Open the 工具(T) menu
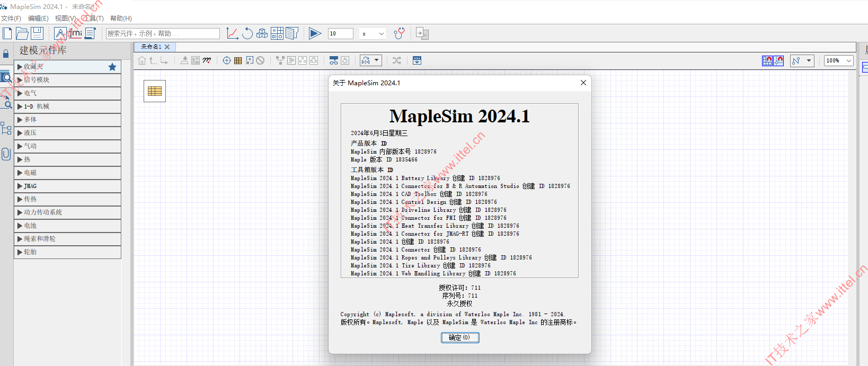This screenshot has width=868, height=366. coord(94,19)
